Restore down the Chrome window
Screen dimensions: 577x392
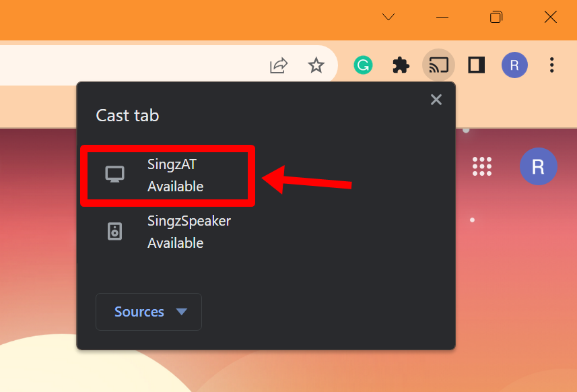point(496,17)
